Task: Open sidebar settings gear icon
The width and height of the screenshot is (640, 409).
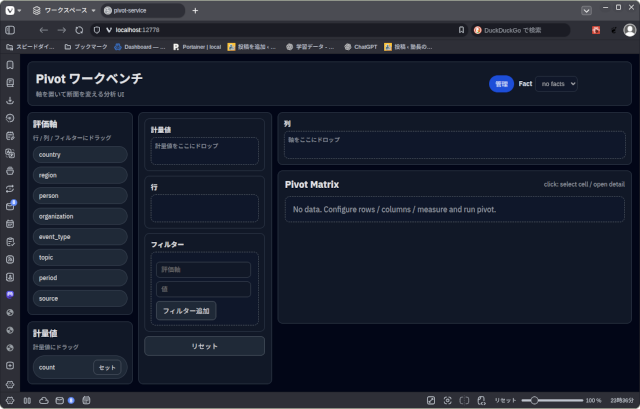Action: (x=10, y=384)
